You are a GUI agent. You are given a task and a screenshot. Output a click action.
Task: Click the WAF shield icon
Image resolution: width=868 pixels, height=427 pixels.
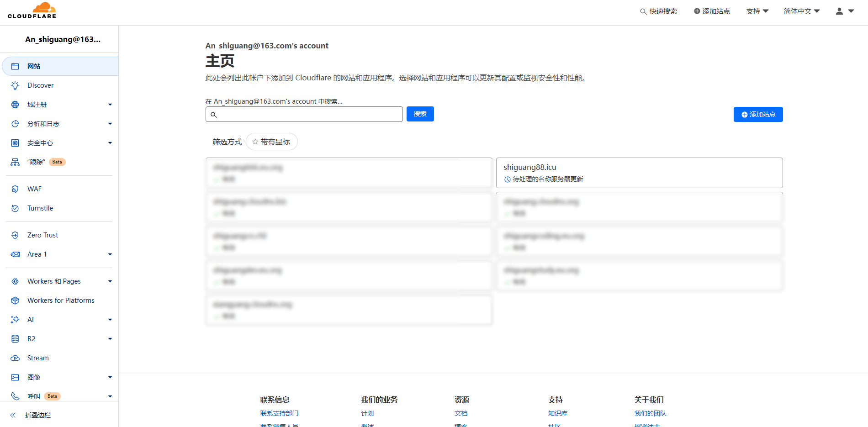click(x=15, y=189)
